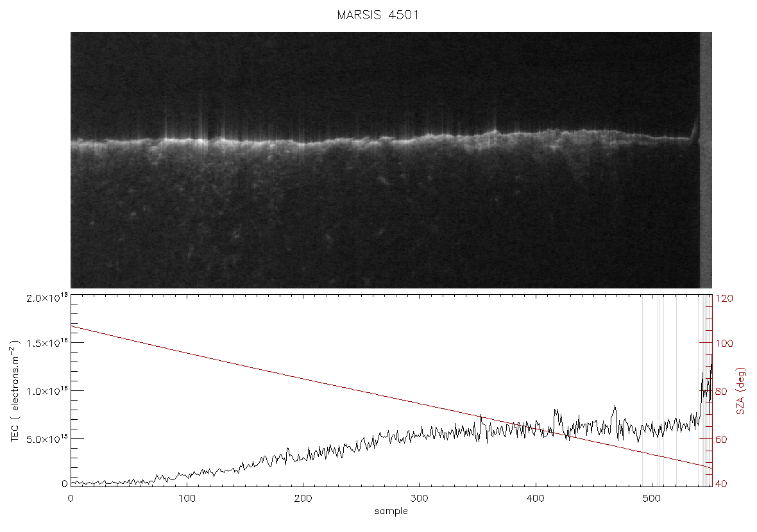Click the TEC y-axis label
Viewport: 757px width, 532px height.
coord(15,391)
